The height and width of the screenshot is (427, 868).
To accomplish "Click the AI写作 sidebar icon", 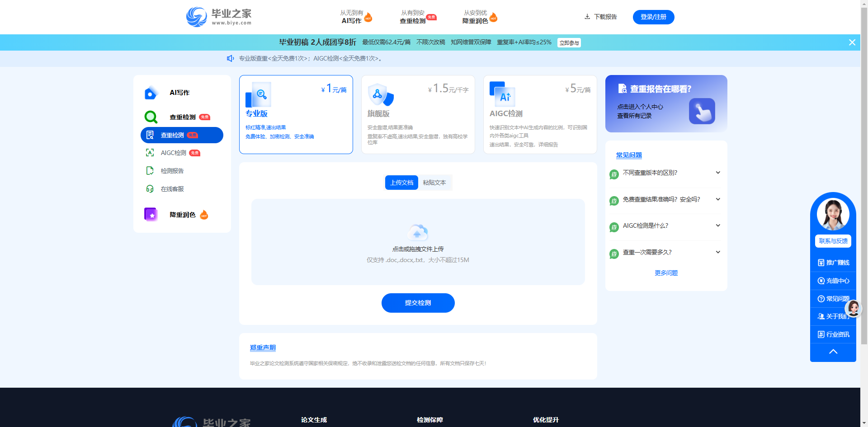I will [151, 93].
